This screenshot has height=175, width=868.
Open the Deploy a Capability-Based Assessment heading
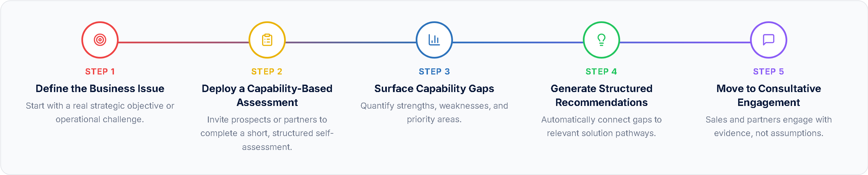(x=267, y=95)
